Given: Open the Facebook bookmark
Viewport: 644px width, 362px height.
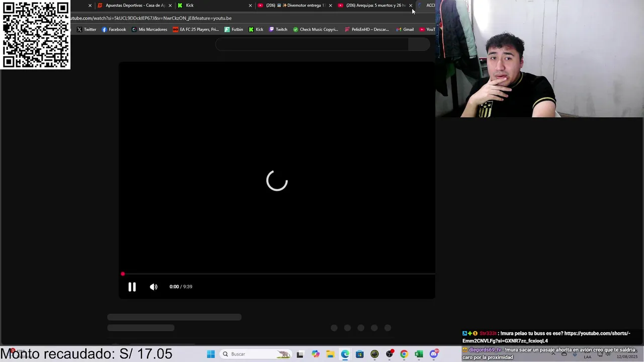Looking at the screenshot, I should point(114,30).
